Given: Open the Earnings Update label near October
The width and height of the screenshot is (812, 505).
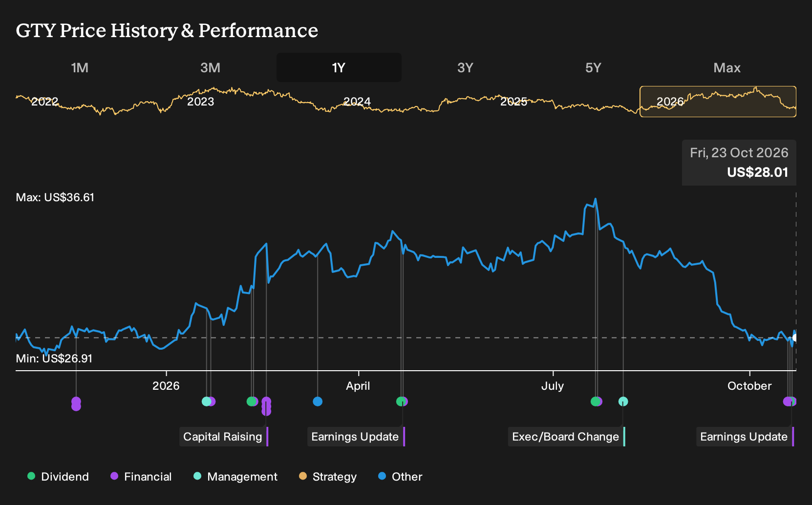Looking at the screenshot, I should click(745, 437).
